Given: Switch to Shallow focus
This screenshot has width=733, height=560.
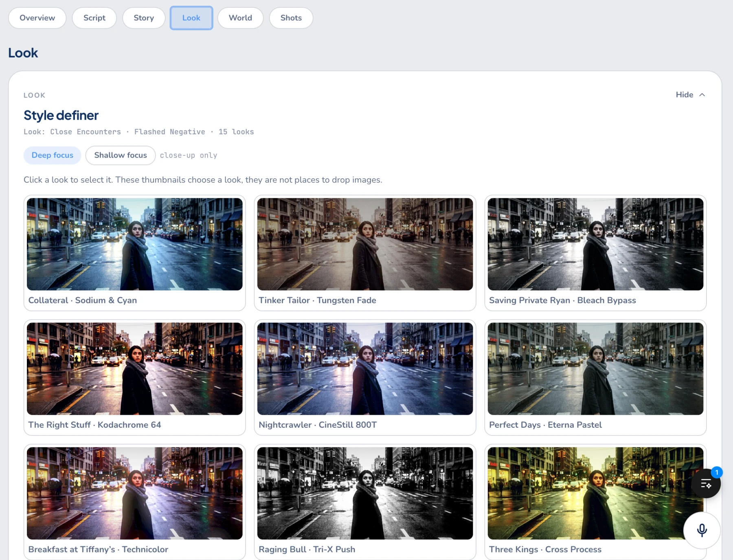Looking at the screenshot, I should [x=121, y=155].
